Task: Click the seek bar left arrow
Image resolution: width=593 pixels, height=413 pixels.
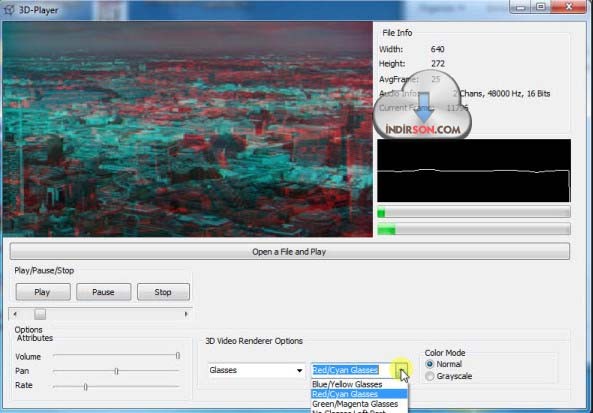Action: coord(15,314)
